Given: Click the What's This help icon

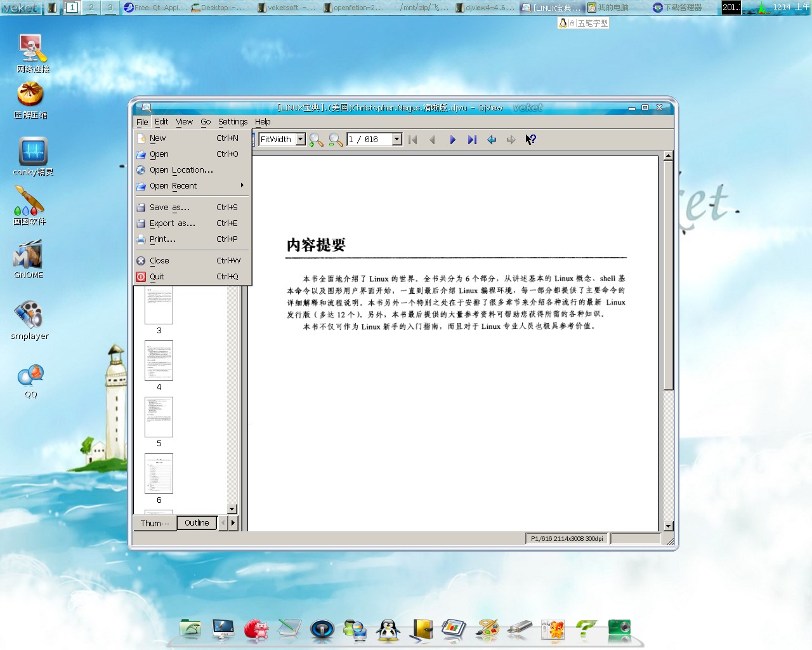Looking at the screenshot, I should point(531,140).
